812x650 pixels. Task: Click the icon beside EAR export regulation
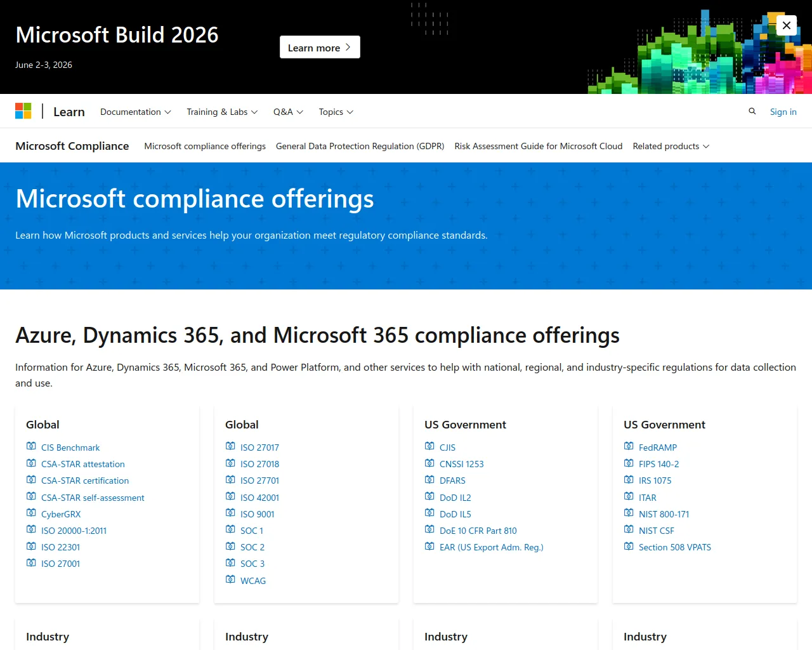pos(429,546)
